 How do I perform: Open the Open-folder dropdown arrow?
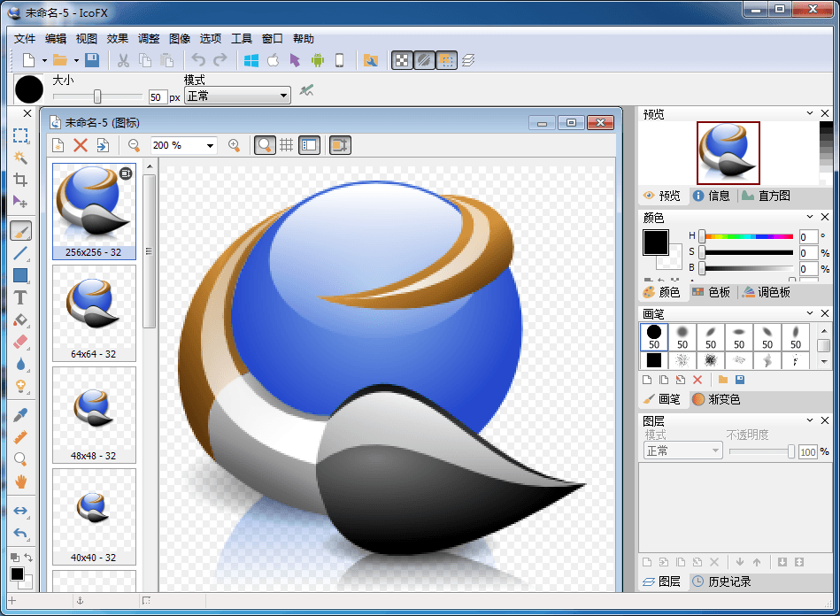pos(76,60)
